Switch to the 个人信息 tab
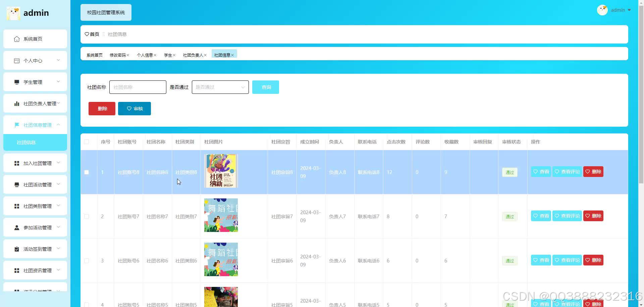The width and height of the screenshot is (644, 307). 145,55
